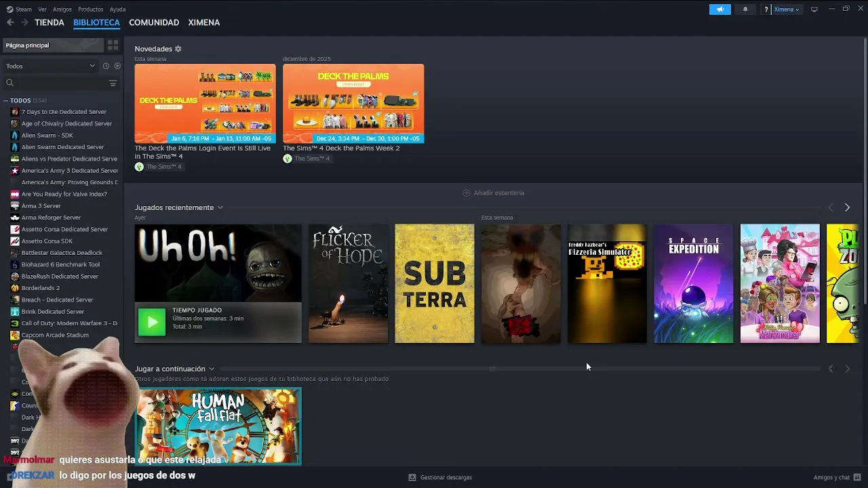Viewport: 868px width, 488px height.
Task: Open the Ver menu
Action: pos(42,9)
